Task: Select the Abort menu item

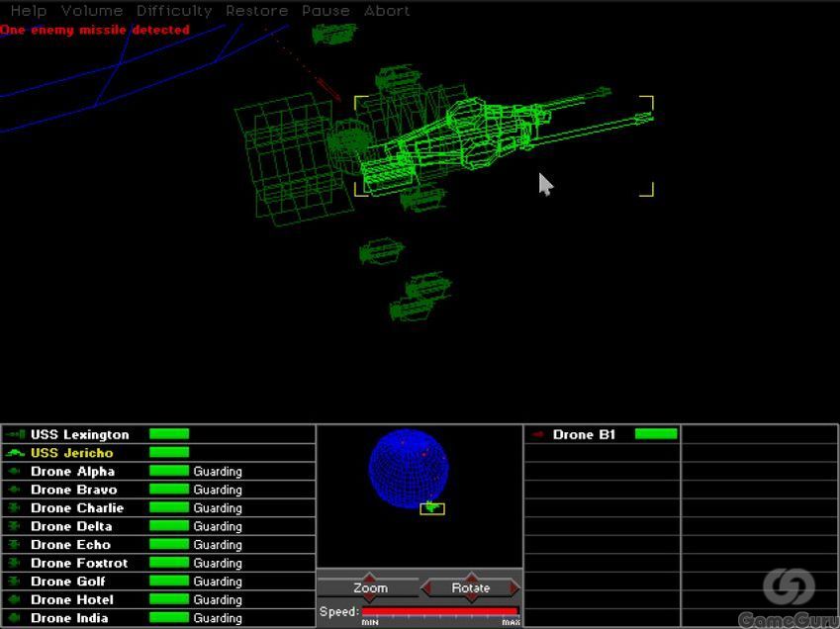Action: [x=387, y=11]
